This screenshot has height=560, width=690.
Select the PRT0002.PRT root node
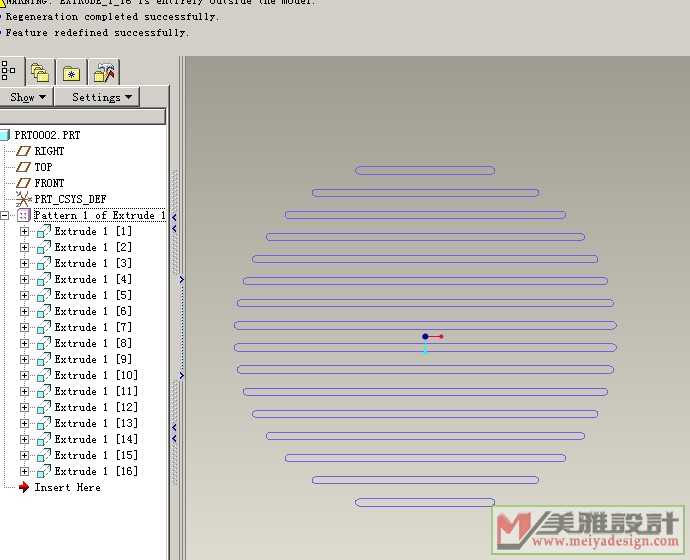click(46, 135)
